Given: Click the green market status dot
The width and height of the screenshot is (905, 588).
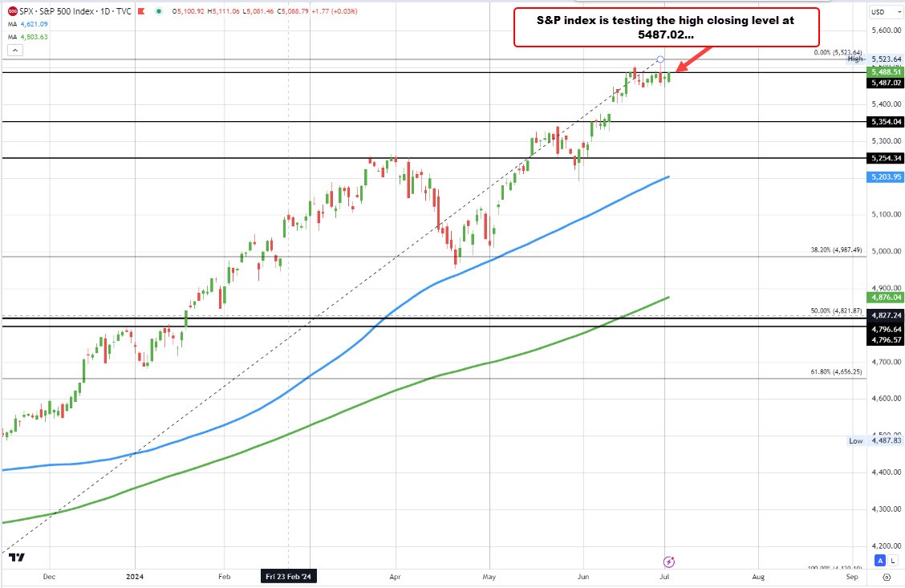Looking at the screenshot, I should [x=159, y=10].
